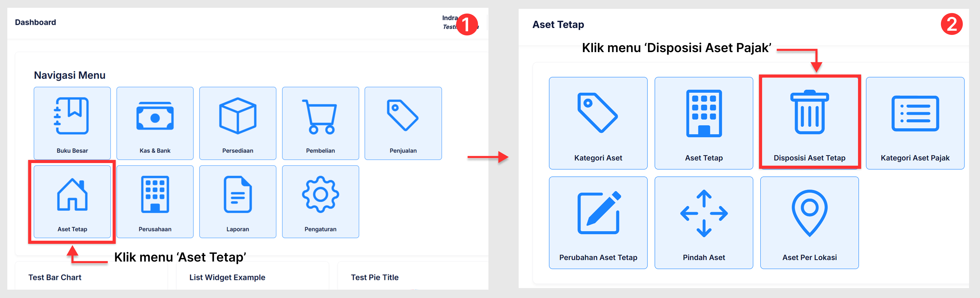Open the Laporan document menu
980x298 pixels.
click(237, 201)
